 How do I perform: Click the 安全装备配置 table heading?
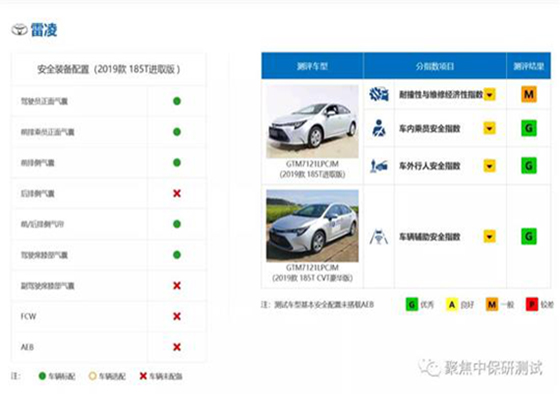(109, 69)
